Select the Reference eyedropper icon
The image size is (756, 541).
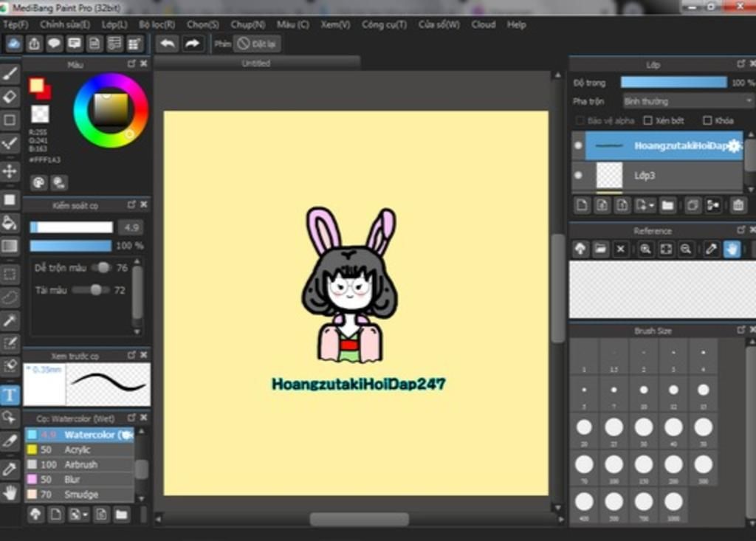(x=711, y=249)
